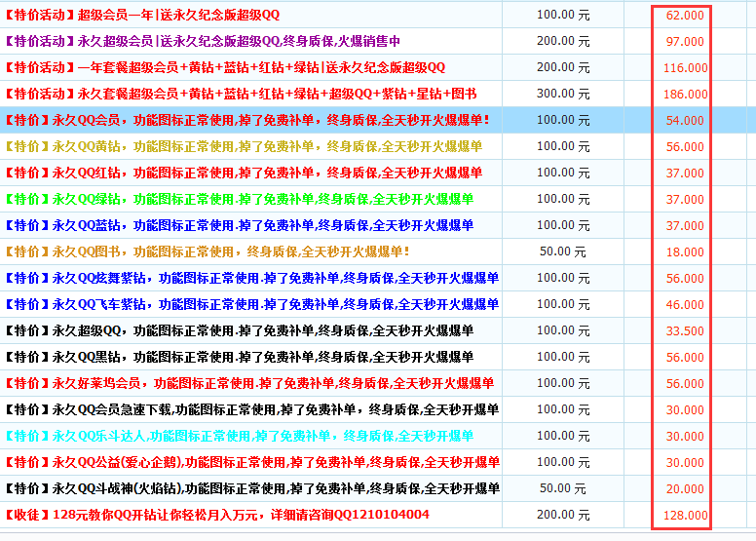The image size is (756, 541).
Task: Click the 56.000 price of the 炫舞紫钻 row
Action: pos(685,278)
